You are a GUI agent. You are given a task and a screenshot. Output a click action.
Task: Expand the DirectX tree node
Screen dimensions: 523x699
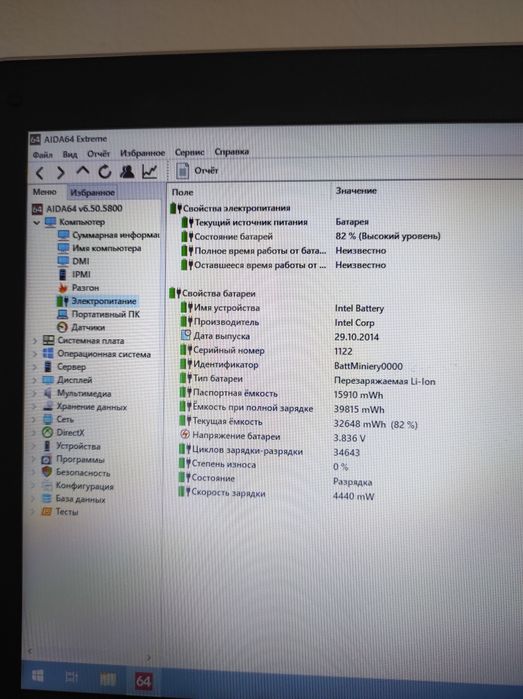pos(34,432)
